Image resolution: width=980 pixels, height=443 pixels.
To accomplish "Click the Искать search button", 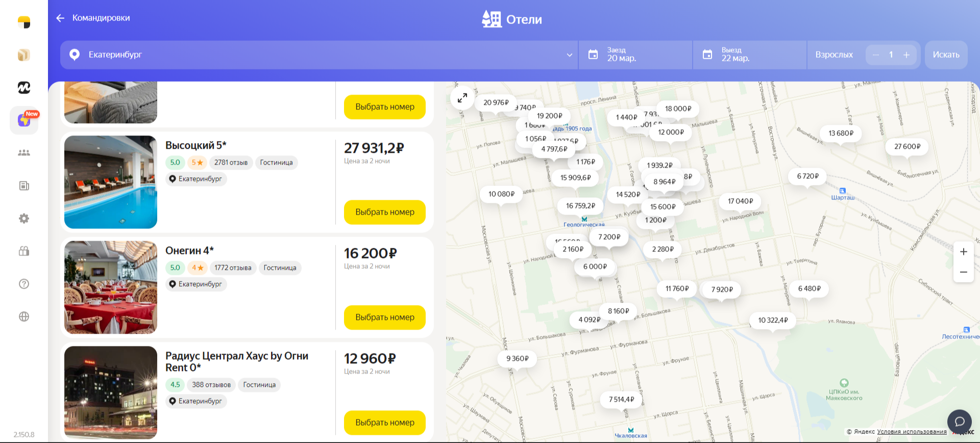I will tap(946, 55).
